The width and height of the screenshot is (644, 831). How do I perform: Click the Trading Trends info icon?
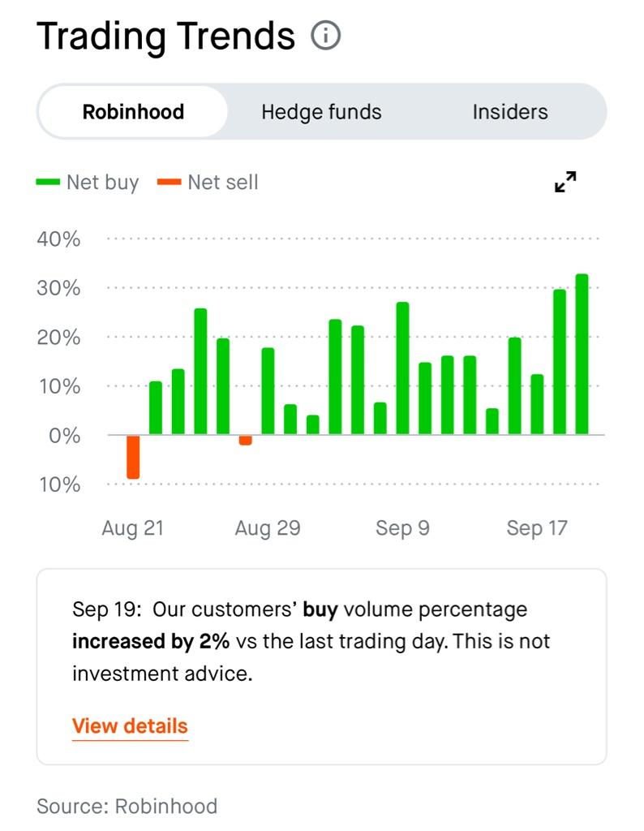click(326, 37)
